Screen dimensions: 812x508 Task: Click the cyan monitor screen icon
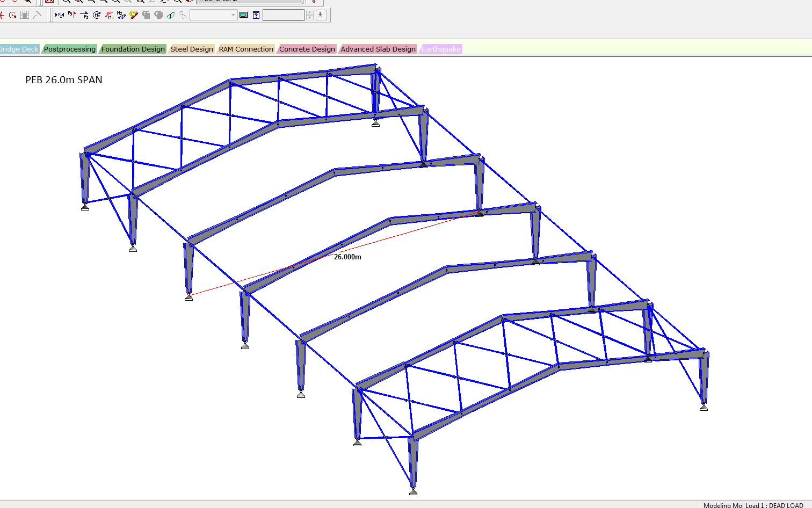point(244,15)
